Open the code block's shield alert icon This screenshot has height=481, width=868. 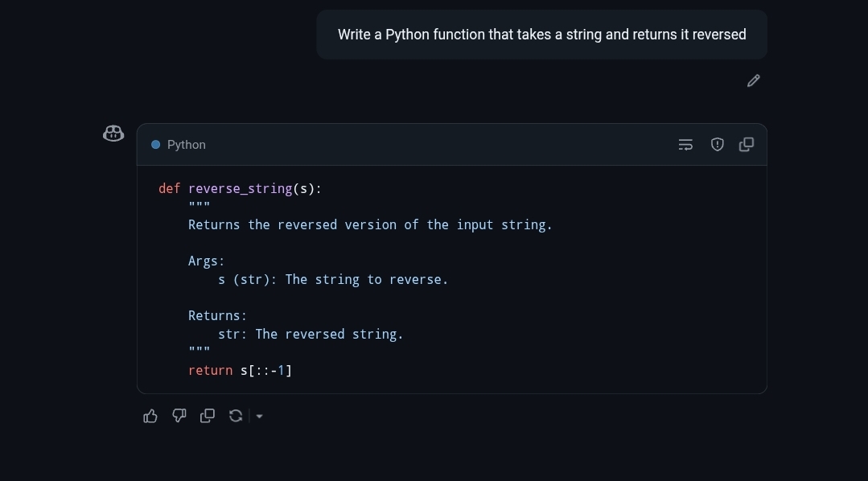point(717,145)
